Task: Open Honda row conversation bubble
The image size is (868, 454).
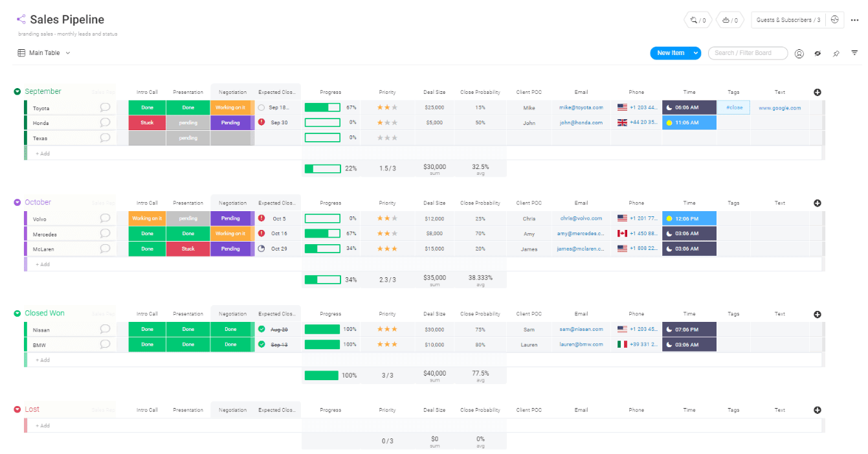Action: [x=106, y=122]
